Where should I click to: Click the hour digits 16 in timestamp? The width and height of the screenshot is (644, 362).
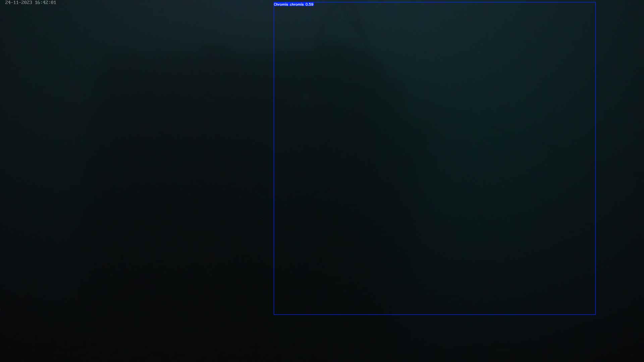coord(38,3)
